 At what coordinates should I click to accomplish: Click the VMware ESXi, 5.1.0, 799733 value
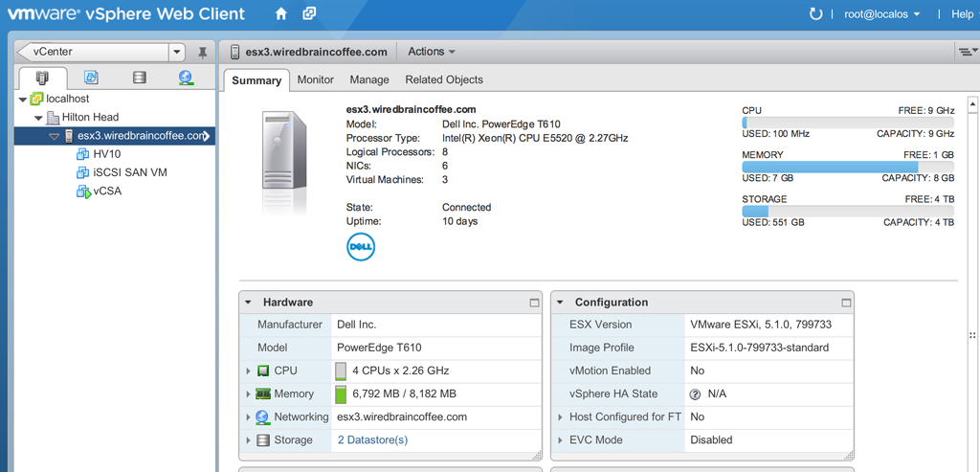point(761,325)
